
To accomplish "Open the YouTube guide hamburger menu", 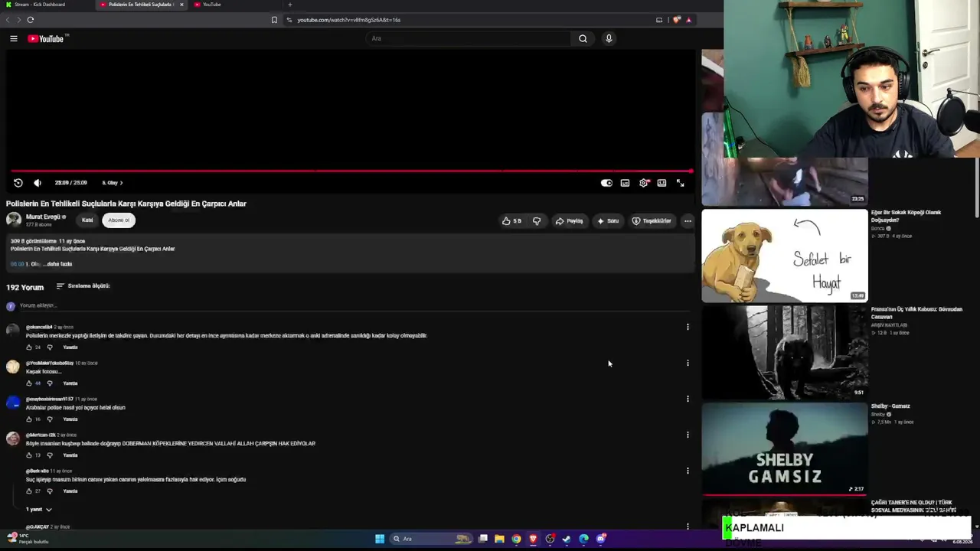I will pyautogui.click(x=14, y=38).
